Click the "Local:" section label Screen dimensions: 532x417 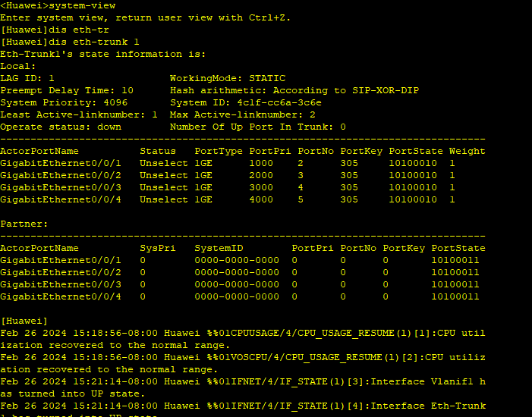pos(18,66)
